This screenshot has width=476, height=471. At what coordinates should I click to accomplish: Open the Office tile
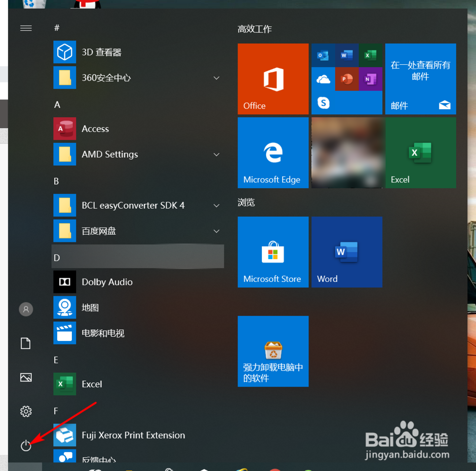click(x=273, y=79)
